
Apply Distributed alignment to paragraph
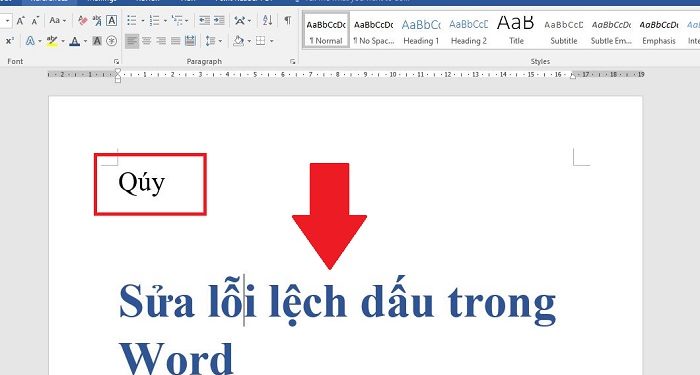[190, 42]
